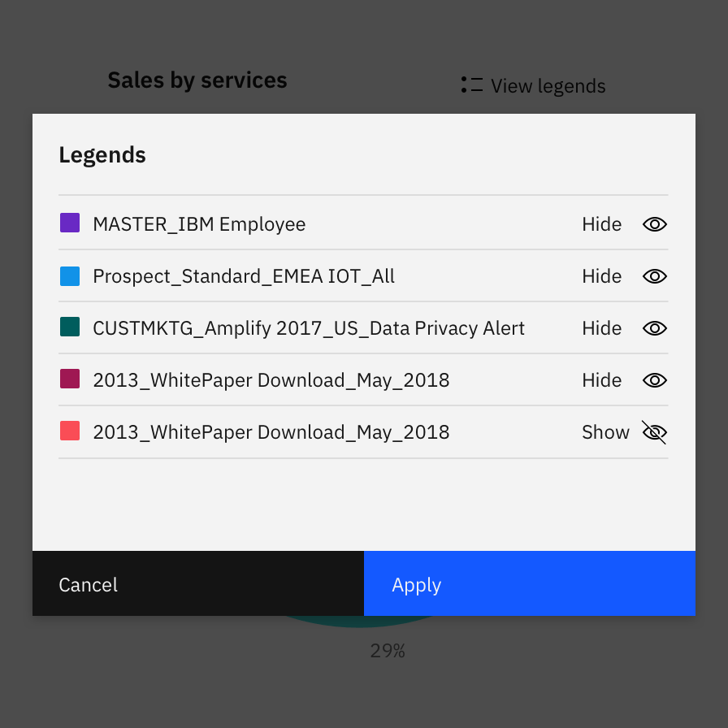728x728 pixels.
Task: Click the Sales by services chart title
Action: pyautogui.click(x=197, y=80)
